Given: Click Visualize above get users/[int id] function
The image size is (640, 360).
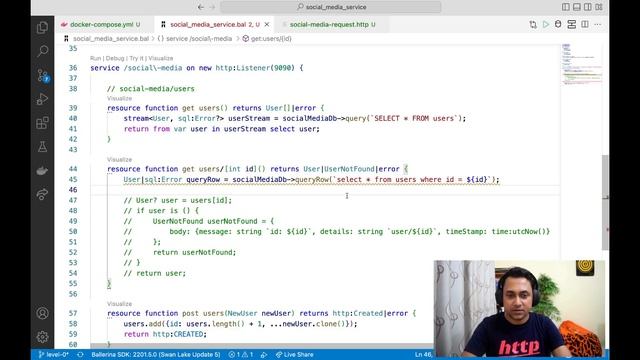Looking at the screenshot, I should [119, 159].
